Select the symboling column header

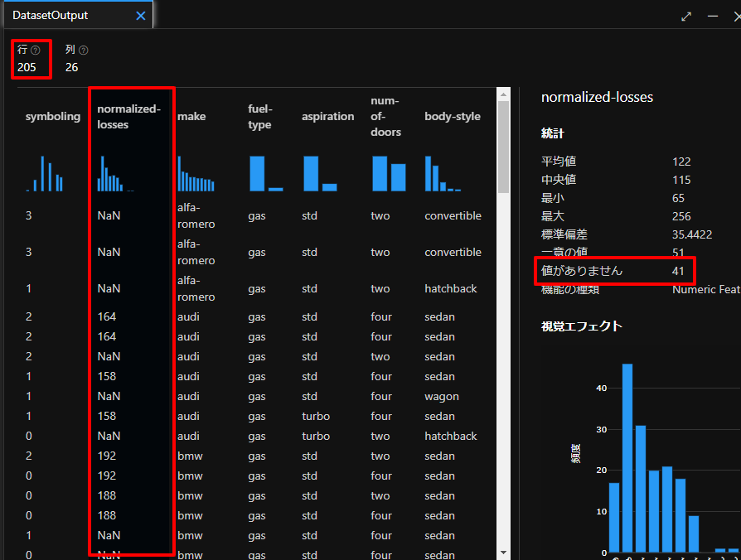click(53, 117)
